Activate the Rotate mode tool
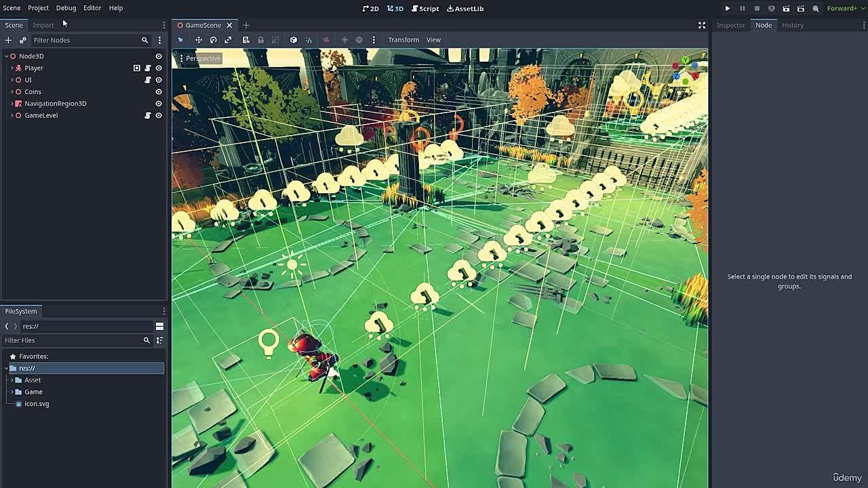The width and height of the screenshot is (868, 488). pos(214,40)
